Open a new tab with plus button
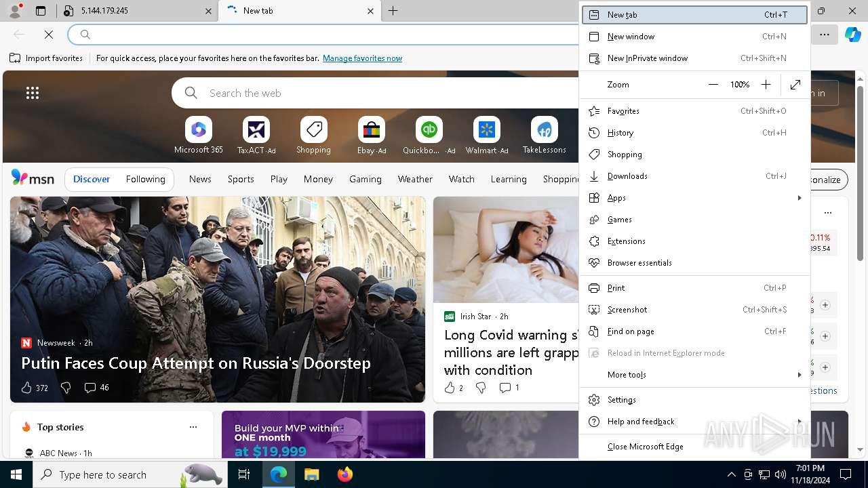Image resolution: width=868 pixels, height=488 pixels. point(393,11)
